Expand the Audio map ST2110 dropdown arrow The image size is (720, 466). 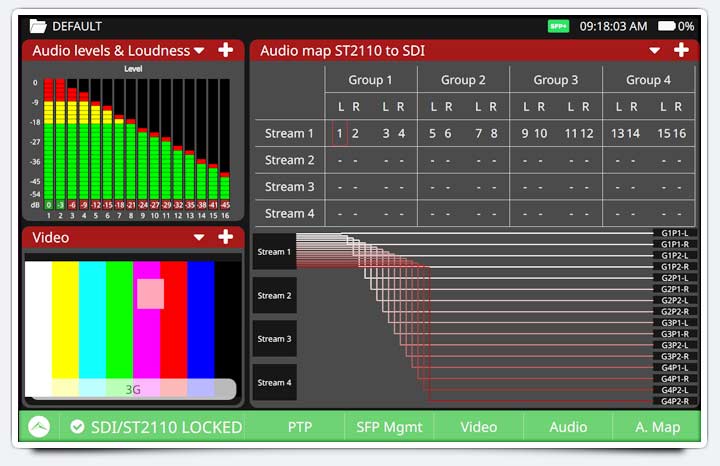coord(655,51)
